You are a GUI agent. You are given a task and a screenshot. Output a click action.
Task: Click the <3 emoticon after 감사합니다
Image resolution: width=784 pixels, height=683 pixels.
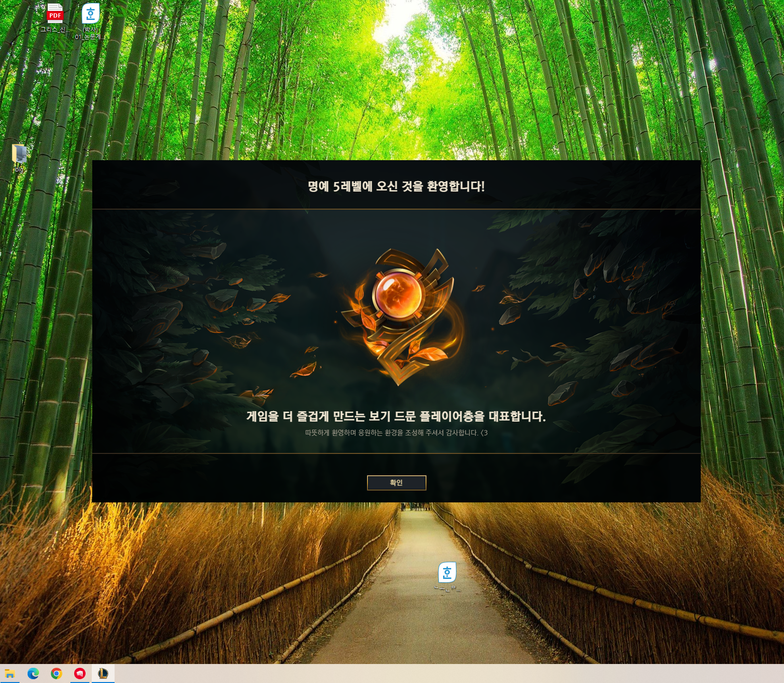(484, 433)
